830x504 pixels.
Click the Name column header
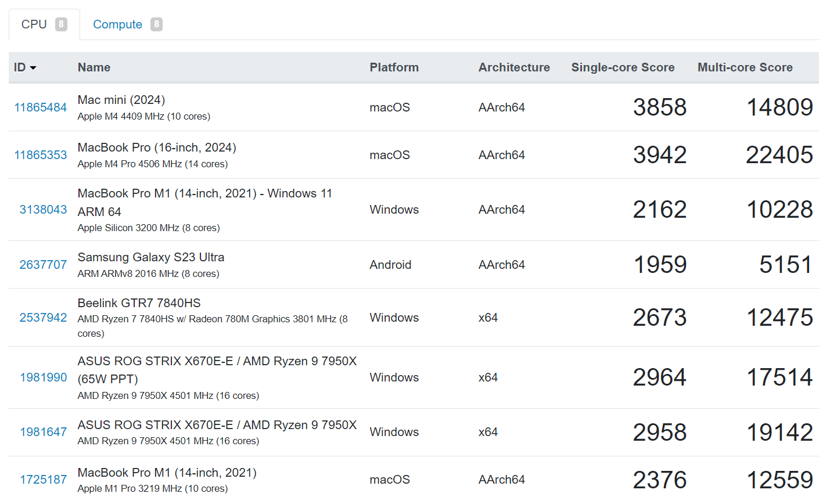94,67
